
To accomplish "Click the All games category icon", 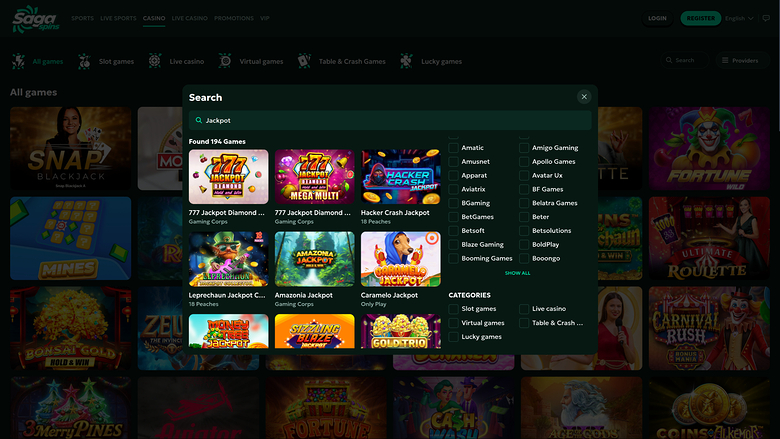I will (x=18, y=61).
